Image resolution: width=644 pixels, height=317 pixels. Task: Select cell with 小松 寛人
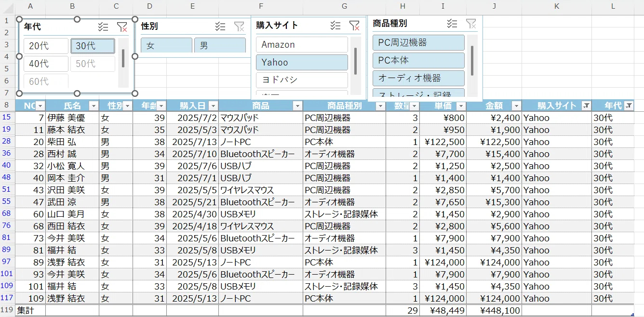72,166
